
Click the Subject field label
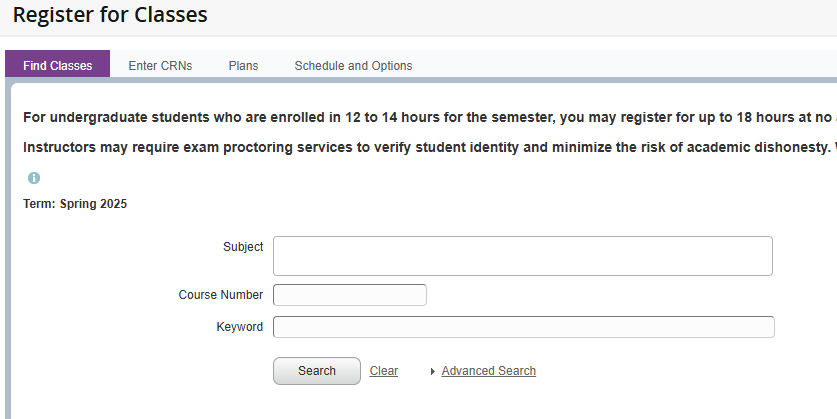pyautogui.click(x=243, y=247)
